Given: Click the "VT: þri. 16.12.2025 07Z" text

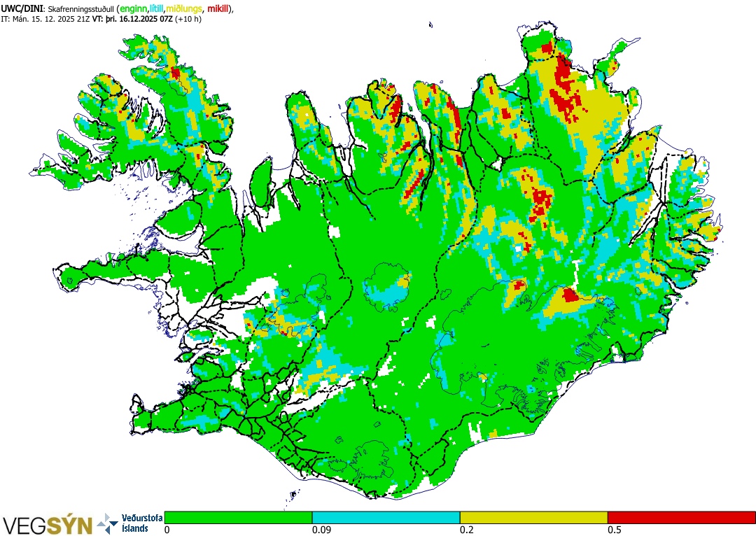Looking at the screenshot, I should (133, 20).
